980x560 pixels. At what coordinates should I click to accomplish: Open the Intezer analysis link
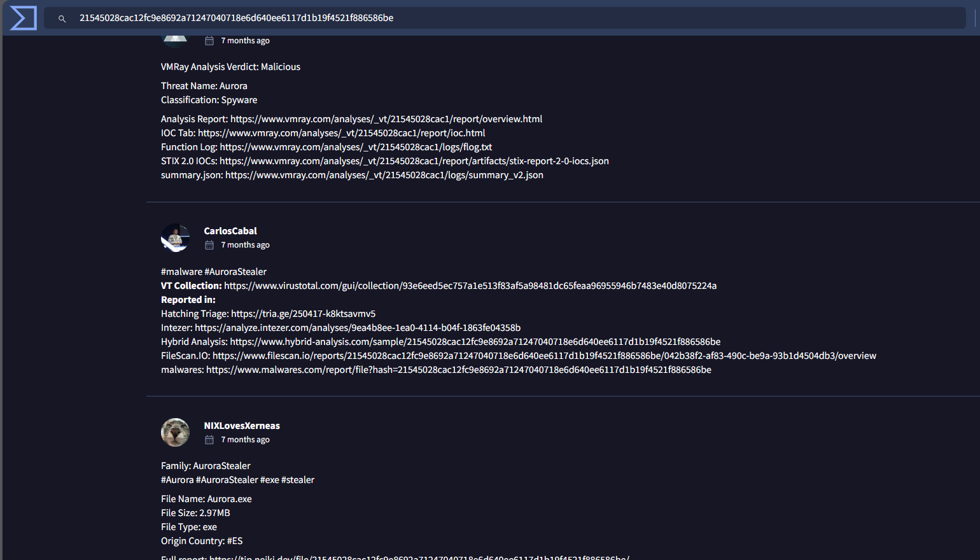[358, 328]
